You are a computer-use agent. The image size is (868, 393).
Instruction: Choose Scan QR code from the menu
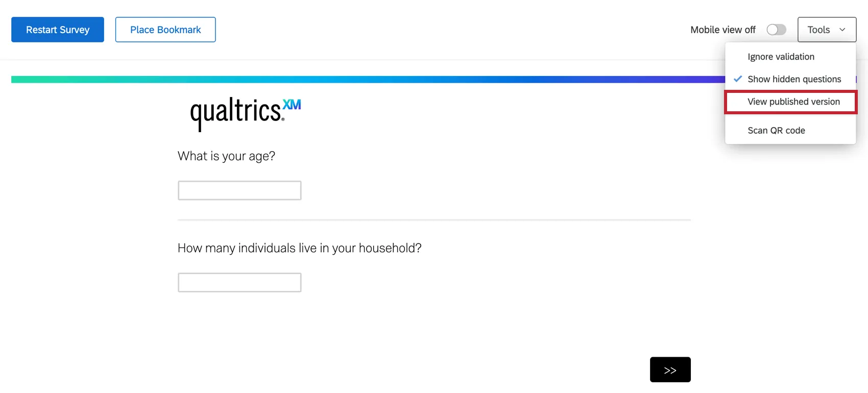tap(776, 130)
